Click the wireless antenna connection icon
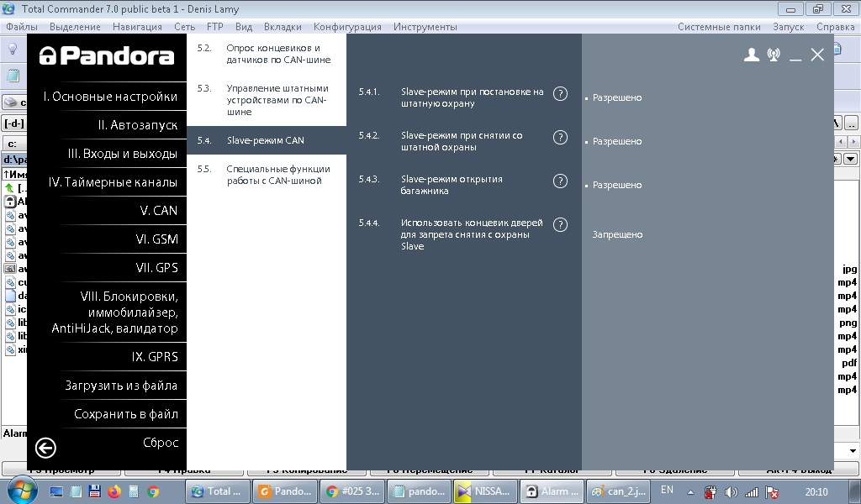The image size is (861, 504). coord(774,55)
